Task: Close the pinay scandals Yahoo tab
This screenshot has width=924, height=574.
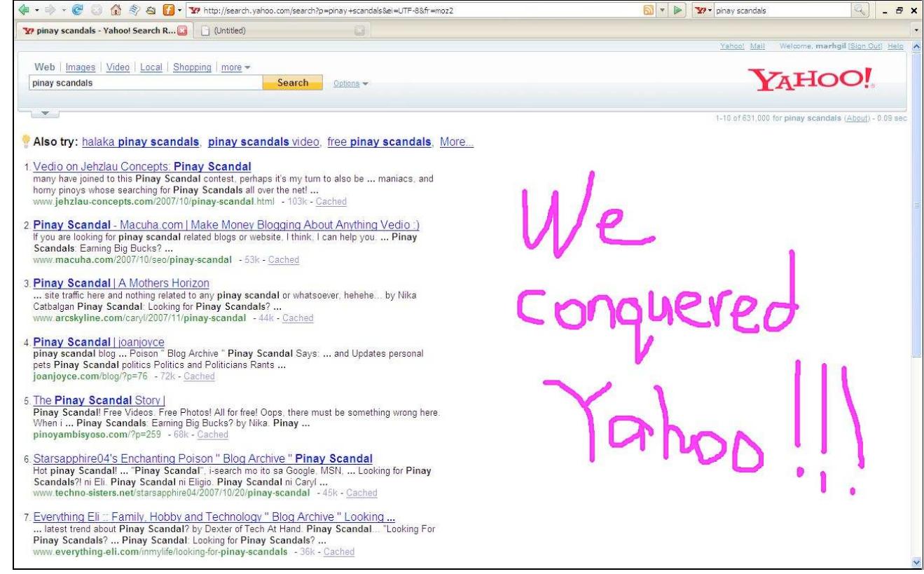Action: [181, 31]
